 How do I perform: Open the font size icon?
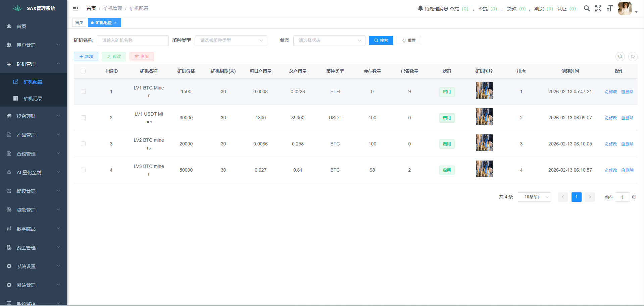609,8
